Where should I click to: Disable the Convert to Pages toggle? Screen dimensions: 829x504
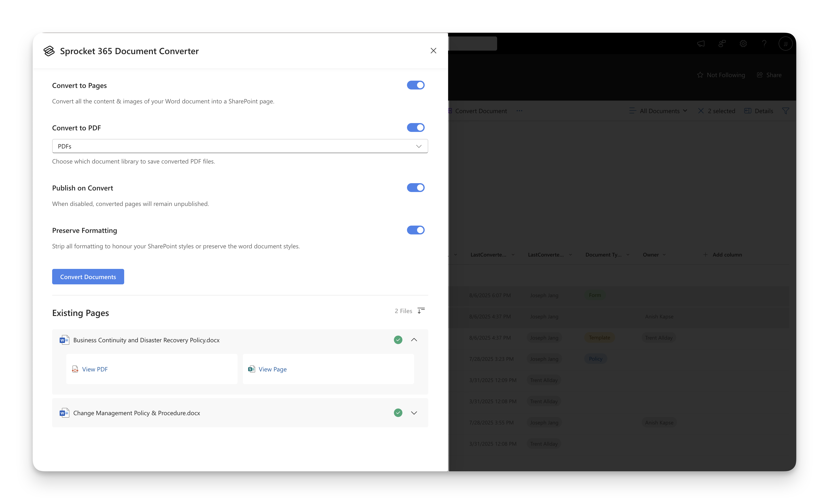416,85
